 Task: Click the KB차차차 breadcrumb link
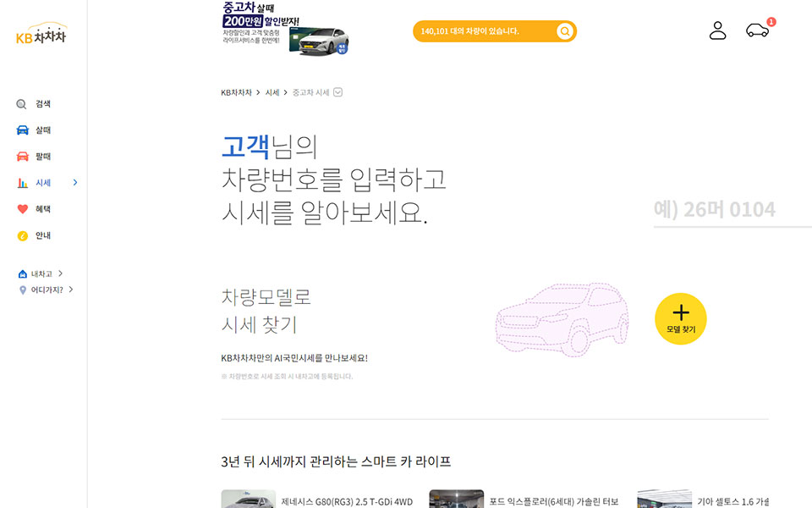coord(236,92)
